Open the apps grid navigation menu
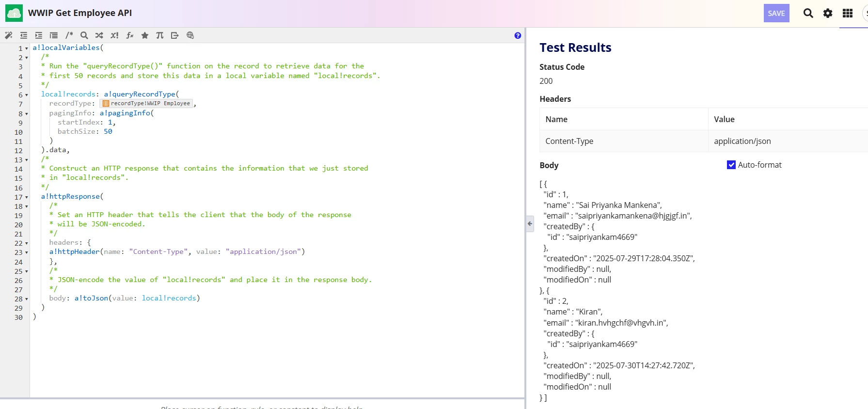868x409 pixels. 848,13
